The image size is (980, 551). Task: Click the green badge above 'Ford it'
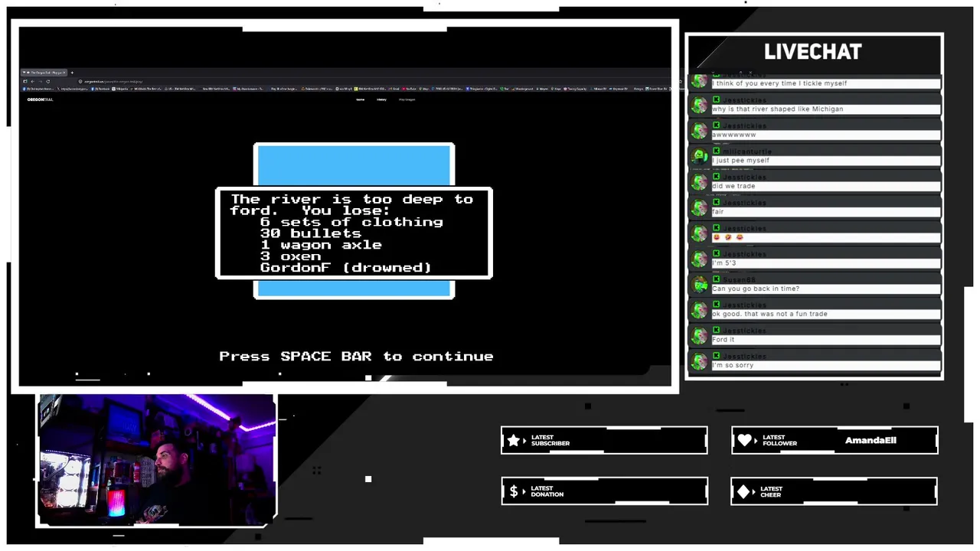click(716, 331)
